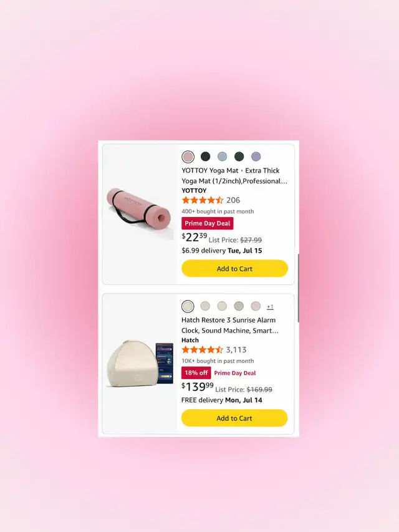Add the YOTTOY yoga mat to cart

coord(234,268)
